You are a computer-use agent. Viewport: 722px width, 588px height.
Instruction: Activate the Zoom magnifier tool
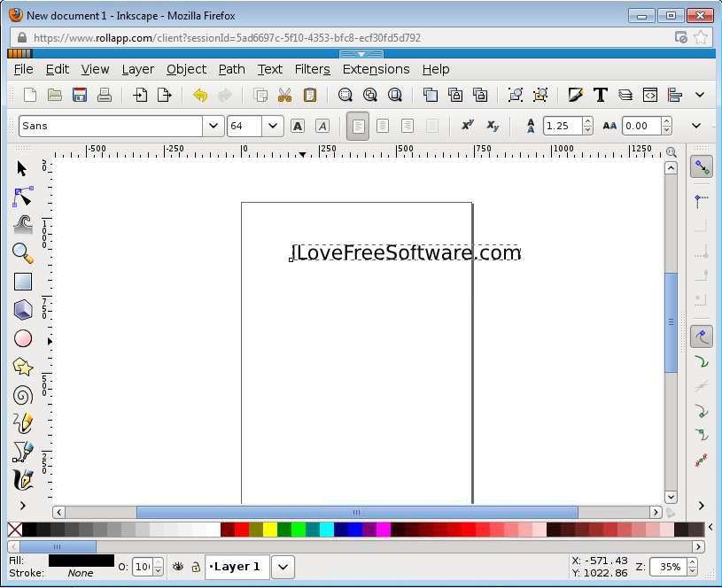(x=22, y=253)
